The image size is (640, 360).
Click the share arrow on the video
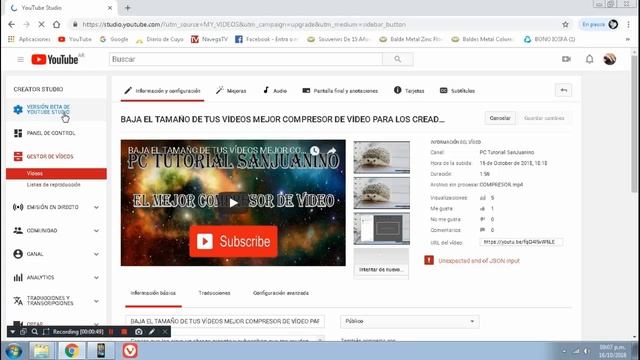[x=331, y=151]
